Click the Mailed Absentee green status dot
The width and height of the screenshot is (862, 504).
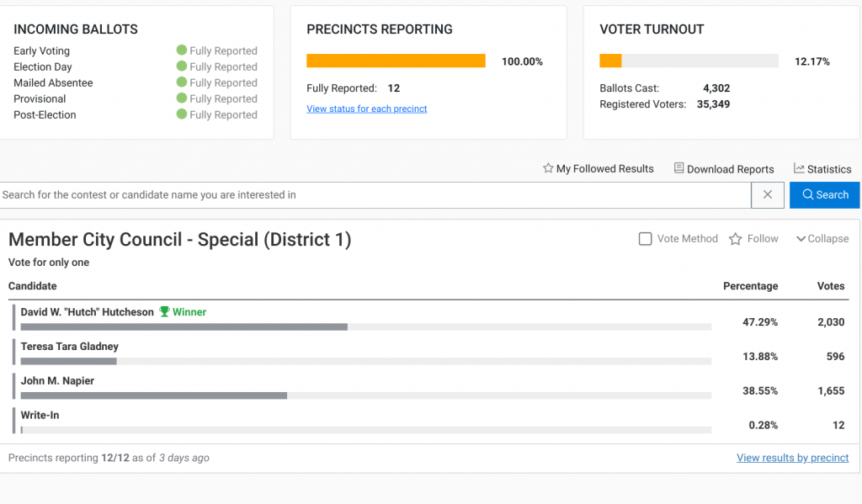[x=181, y=82]
